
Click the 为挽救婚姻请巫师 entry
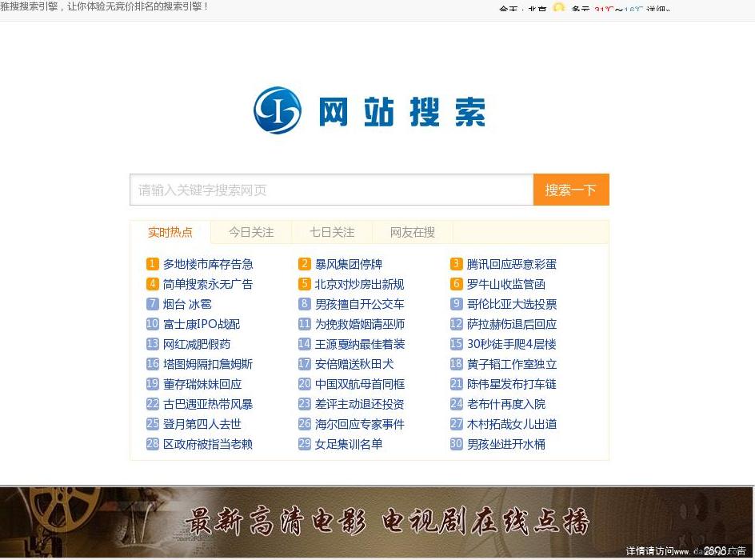(360, 324)
